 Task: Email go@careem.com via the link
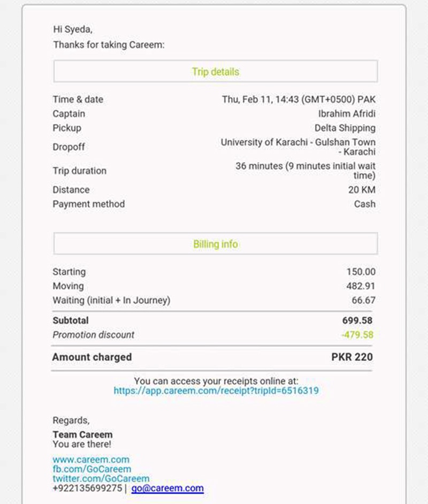tap(167, 488)
